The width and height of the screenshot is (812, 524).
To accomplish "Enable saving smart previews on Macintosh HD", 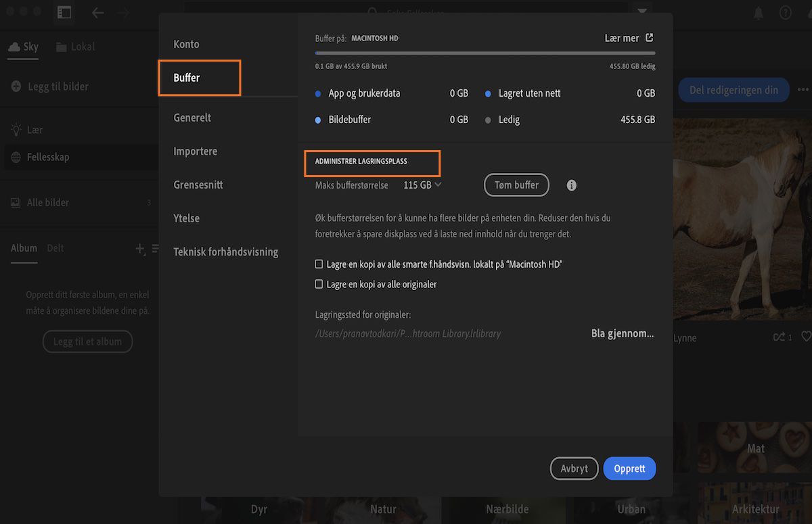I will point(318,264).
